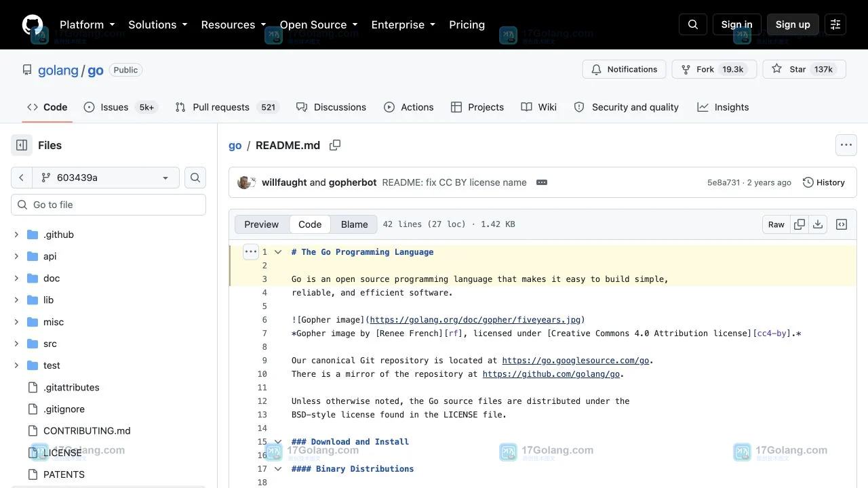Collapse the Binary Distributions section
Image resolution: width=868 pixels, height=488 pixels.
click(277, 468)
